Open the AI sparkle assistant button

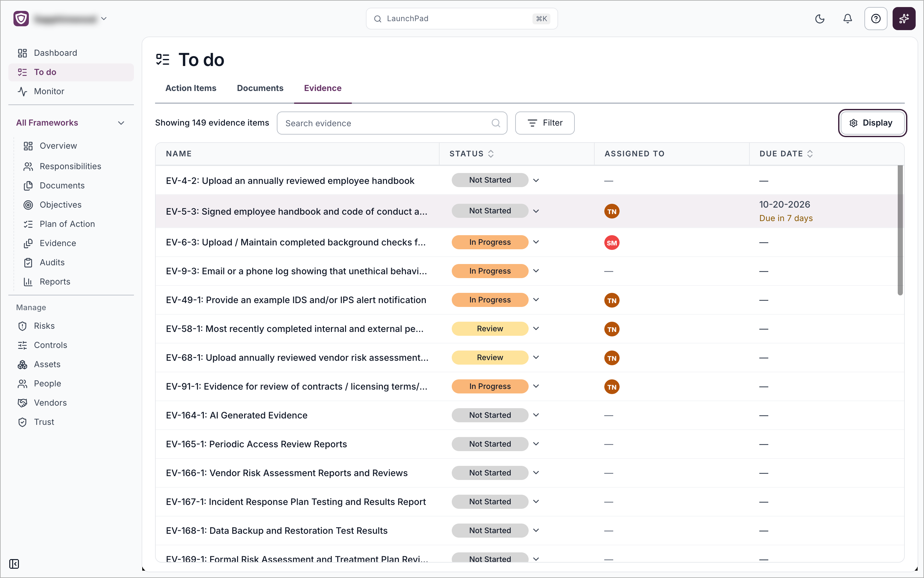coord(904,18)
